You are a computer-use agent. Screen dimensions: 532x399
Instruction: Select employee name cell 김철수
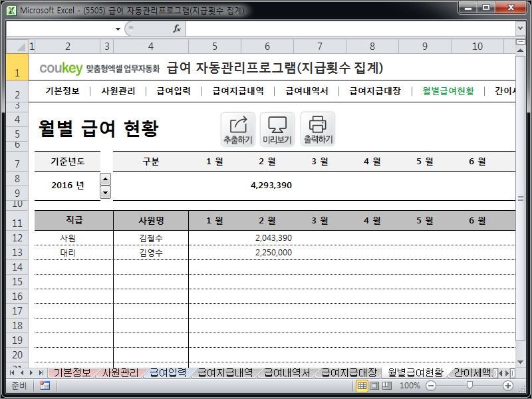pyautogui.click(x=151, y=238)
